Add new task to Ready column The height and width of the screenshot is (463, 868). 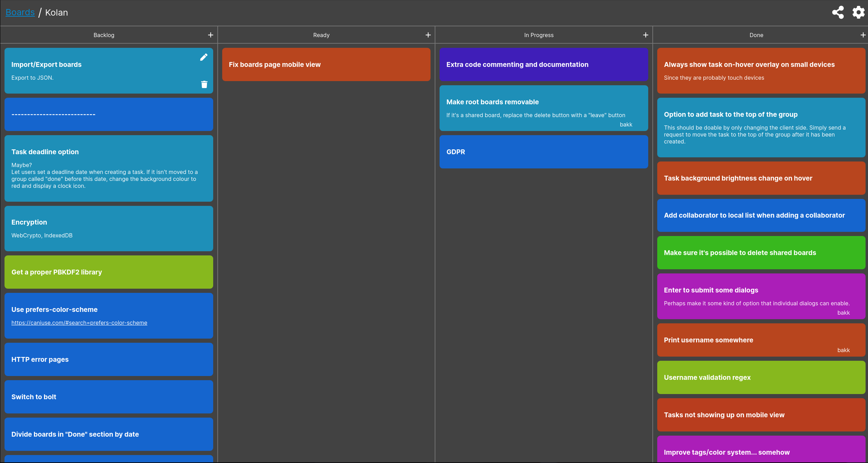(428, 35)
